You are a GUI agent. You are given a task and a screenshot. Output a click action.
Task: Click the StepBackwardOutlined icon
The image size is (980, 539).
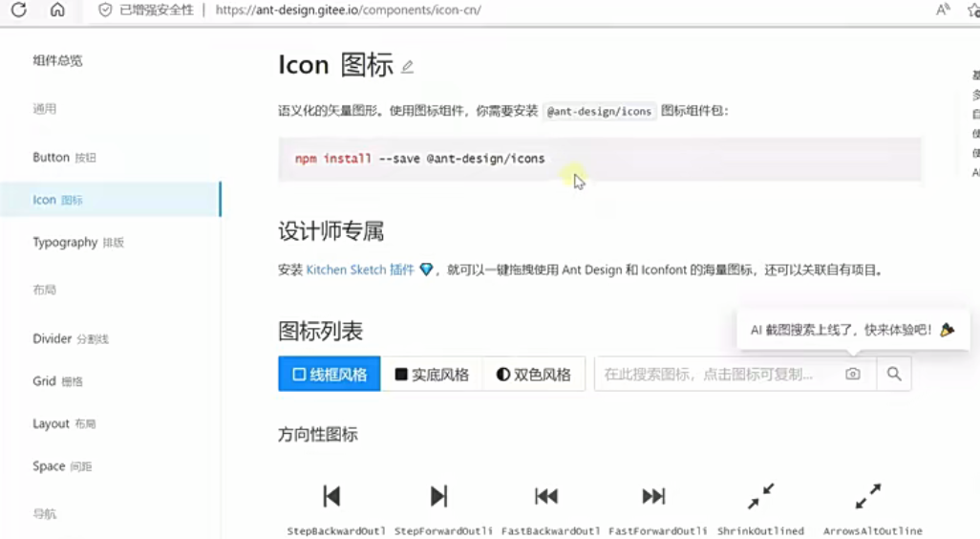(331, 496)
